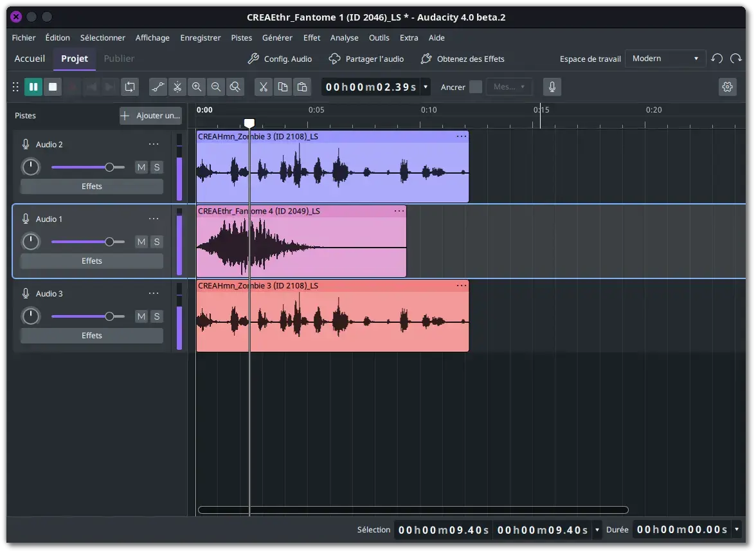Switch to the Publier tab
The height and width of the screenshot is (553, 756).
coord(119,59)
